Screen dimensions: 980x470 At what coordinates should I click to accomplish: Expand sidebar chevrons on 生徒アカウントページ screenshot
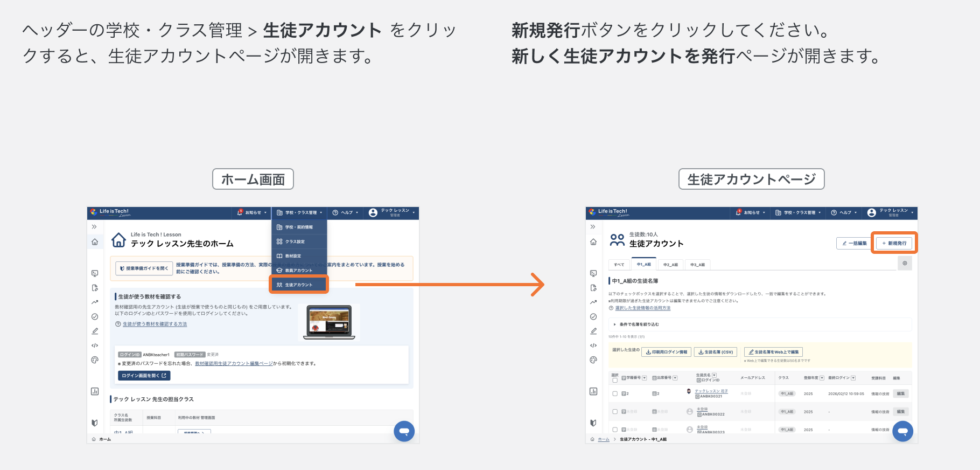(x=593, y=227)
